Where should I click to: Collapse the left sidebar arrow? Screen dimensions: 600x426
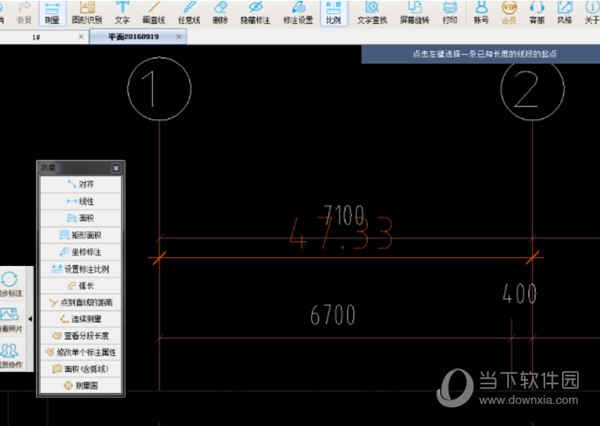(30, 319)
